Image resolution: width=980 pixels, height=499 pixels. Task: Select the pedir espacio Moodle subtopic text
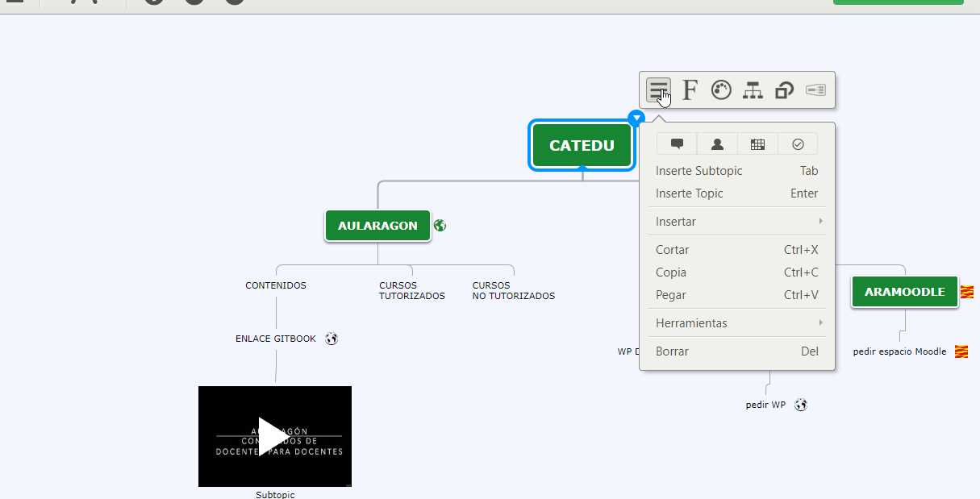(x=899, y=351)
